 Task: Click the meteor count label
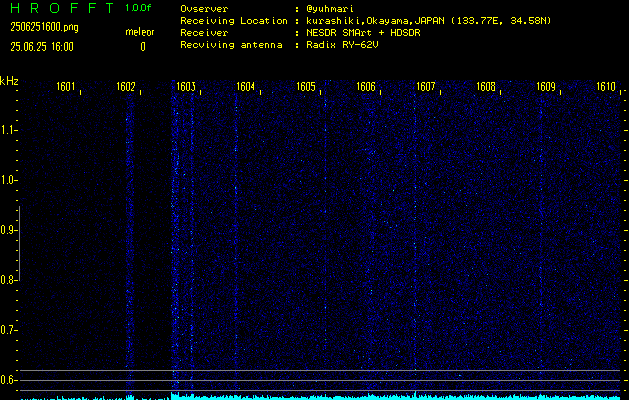(140, 32)
